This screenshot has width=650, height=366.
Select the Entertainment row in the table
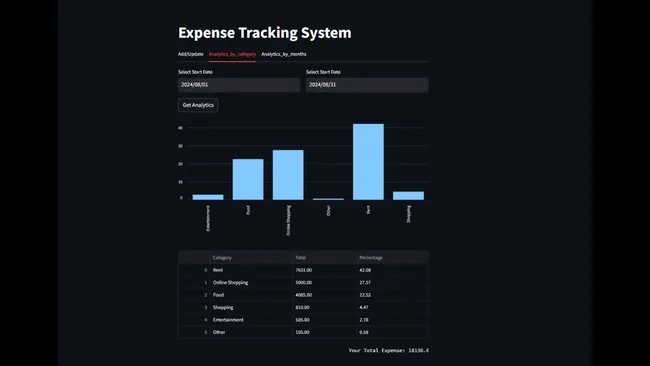[303, 320]
